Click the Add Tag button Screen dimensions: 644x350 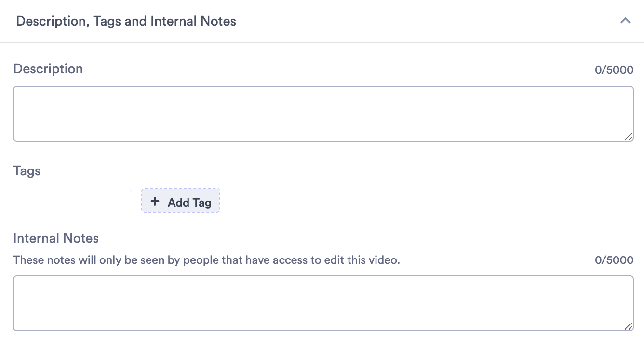181,200
